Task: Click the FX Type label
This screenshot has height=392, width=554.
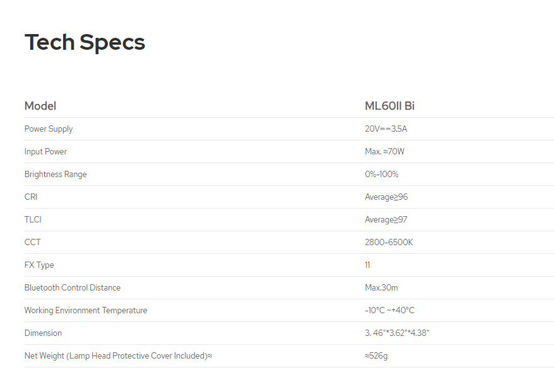Action: (x=39, y=265)
